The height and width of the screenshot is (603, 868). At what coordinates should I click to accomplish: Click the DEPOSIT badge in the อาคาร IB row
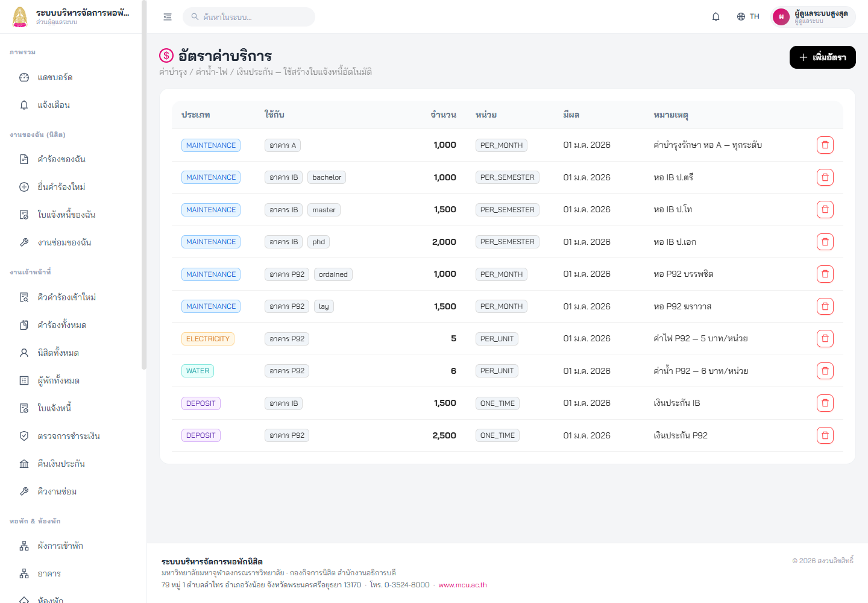click(x=201, y=403)
